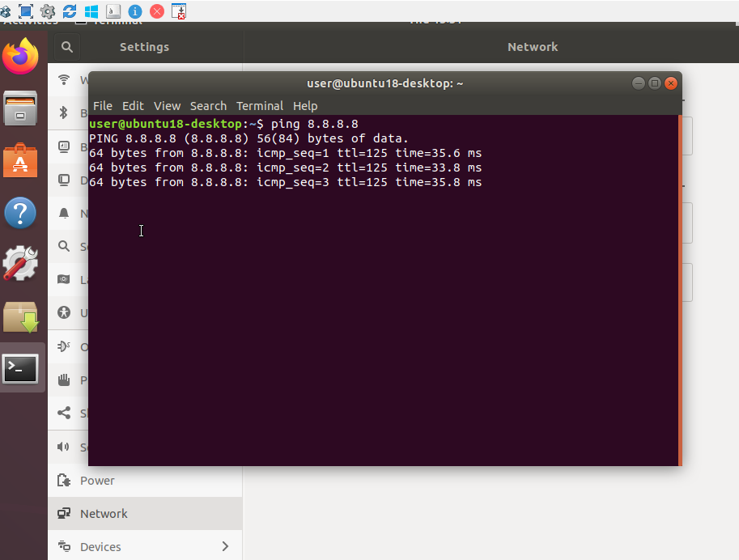This screenshot has width=739, height=560.
Task: Open the Terminal's View menu
Action: 167,105
